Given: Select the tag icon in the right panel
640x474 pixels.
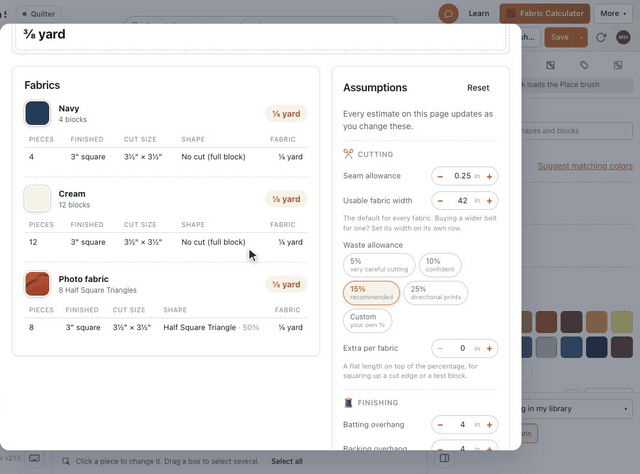Looking at the screenshot, I should pos(584,65).
